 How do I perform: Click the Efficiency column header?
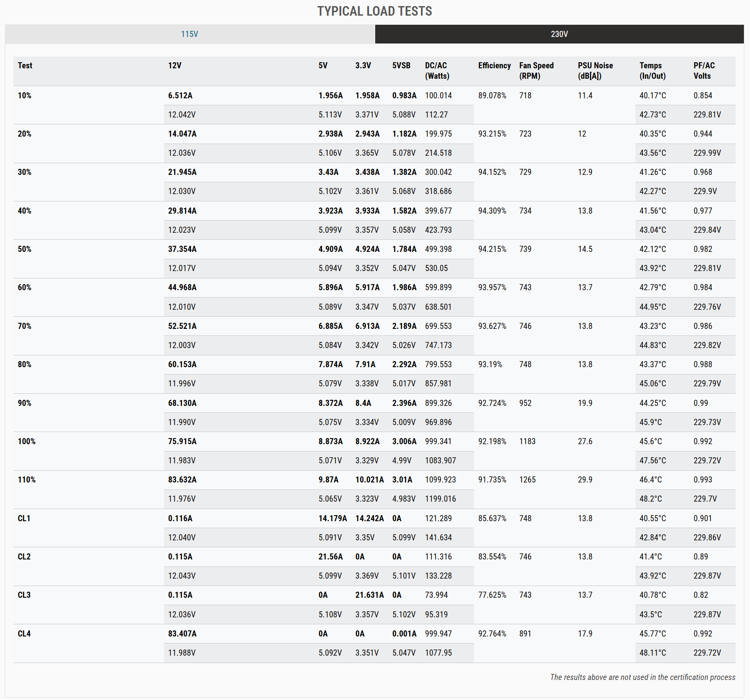(494, 66)
